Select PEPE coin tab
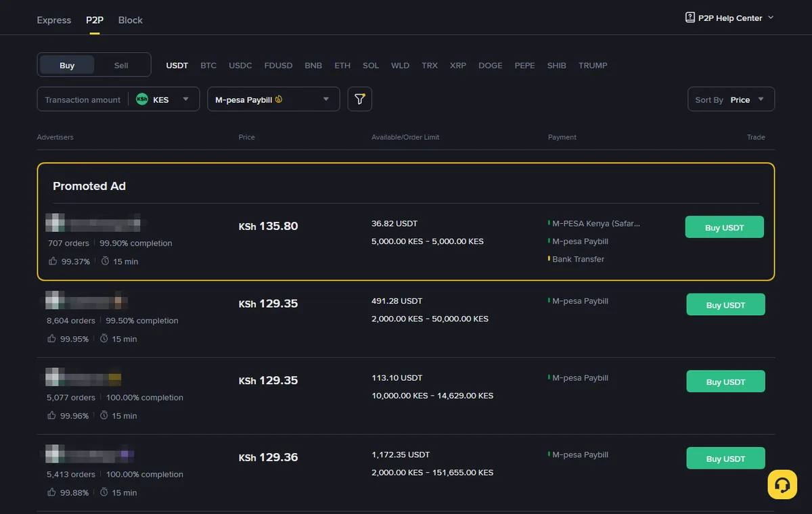 pyautogui.click(x=524, y=66)
